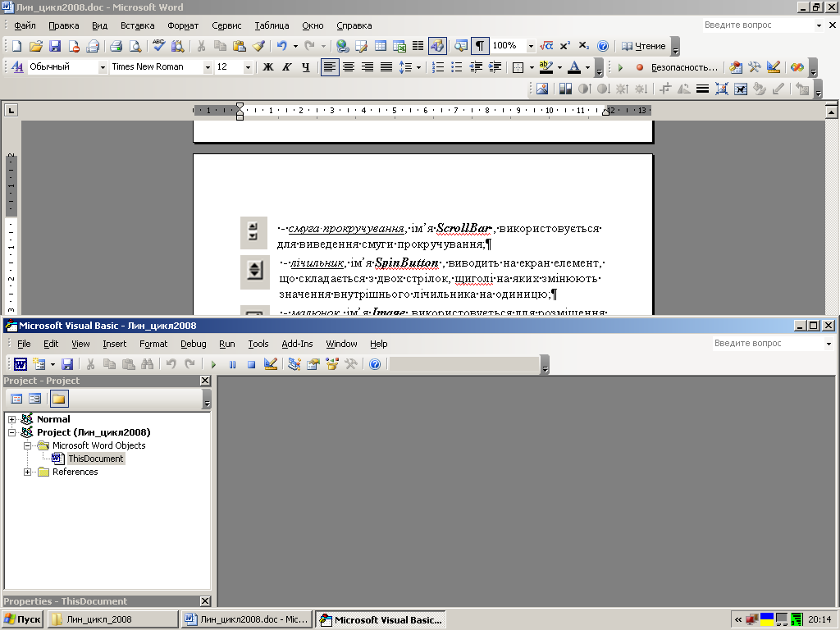Toggle Folders view in Project panel
The width and height of the screenshot is (840, 630).
(x=58, y=399)
